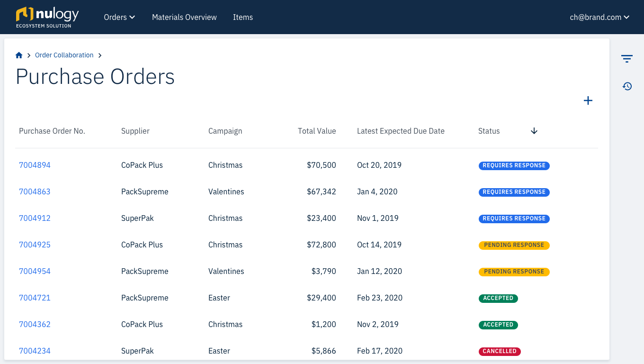
Task: Go to Materials Overview
Action: click(184, 17)
